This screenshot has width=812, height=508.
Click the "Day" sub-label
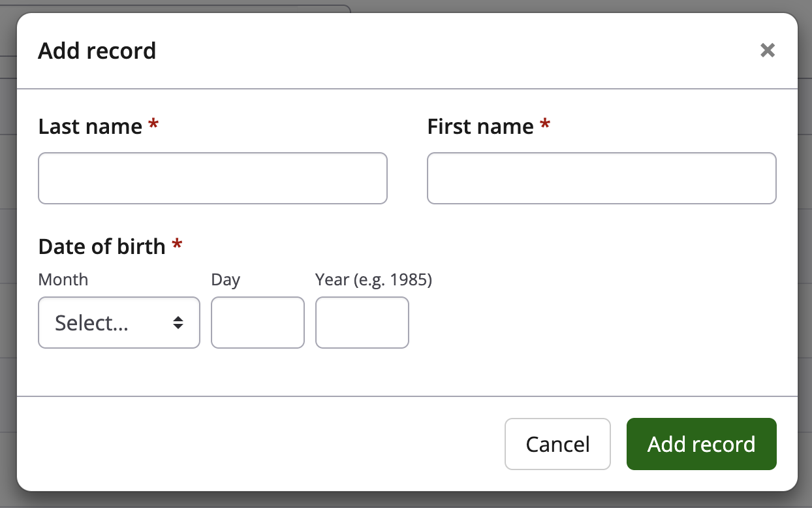point(226,279)
